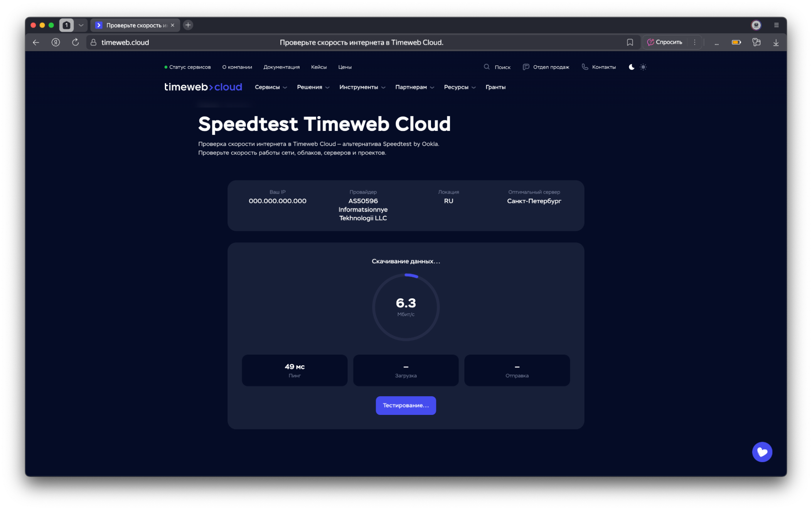Click the Загрузка result card
The height and width of the screenshot is (510, 812).
click(406, 370)
